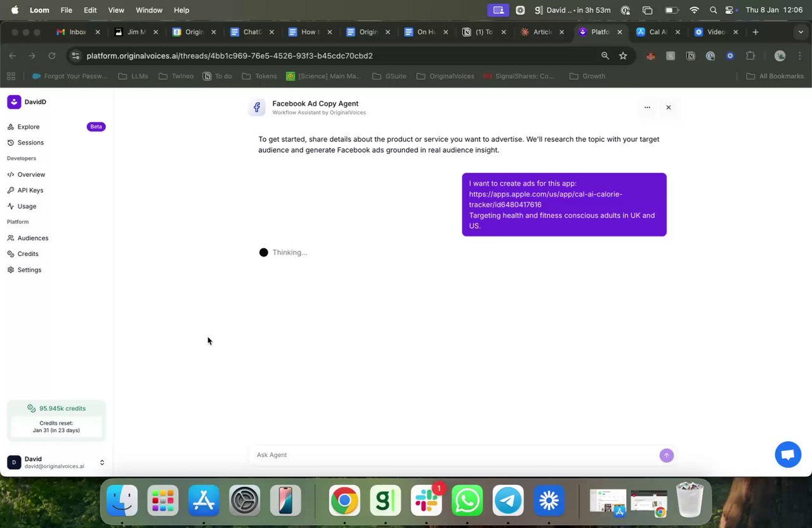The image size is (812, 528).
Task: Close the Facebook Ad Copy Agent thread
Action: tap(668, 107)
